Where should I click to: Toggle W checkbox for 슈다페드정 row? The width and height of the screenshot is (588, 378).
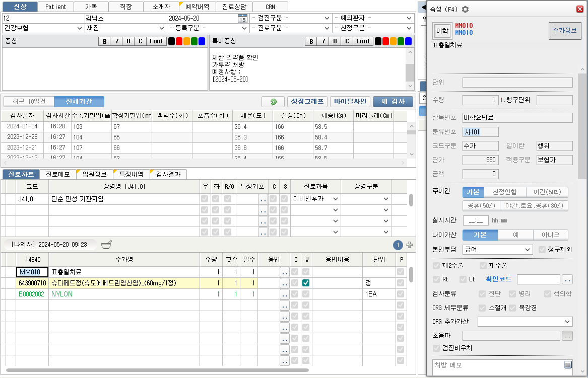(x=306, y=283)
